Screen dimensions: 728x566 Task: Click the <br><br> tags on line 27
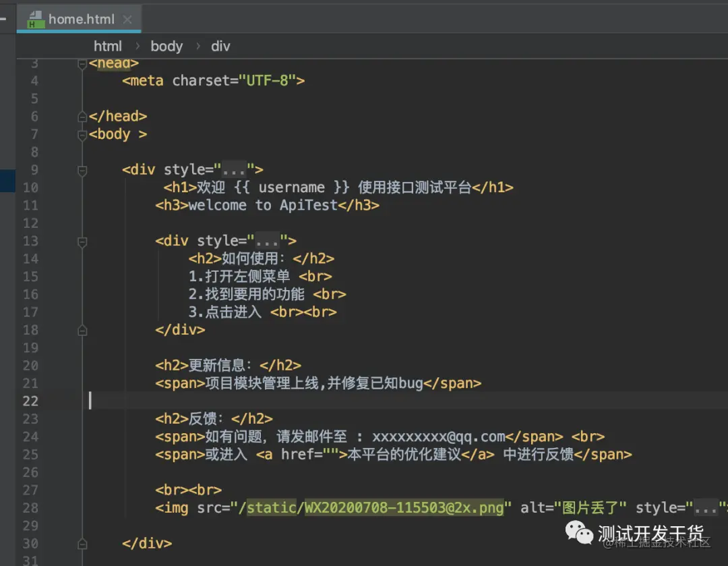(x=189, y=490)
